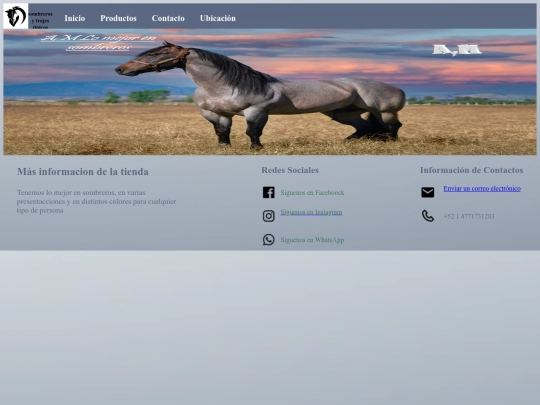Open the Instagram icon
Image resolution: width=540 pixels, height=405 pixels.
(269, 216)
